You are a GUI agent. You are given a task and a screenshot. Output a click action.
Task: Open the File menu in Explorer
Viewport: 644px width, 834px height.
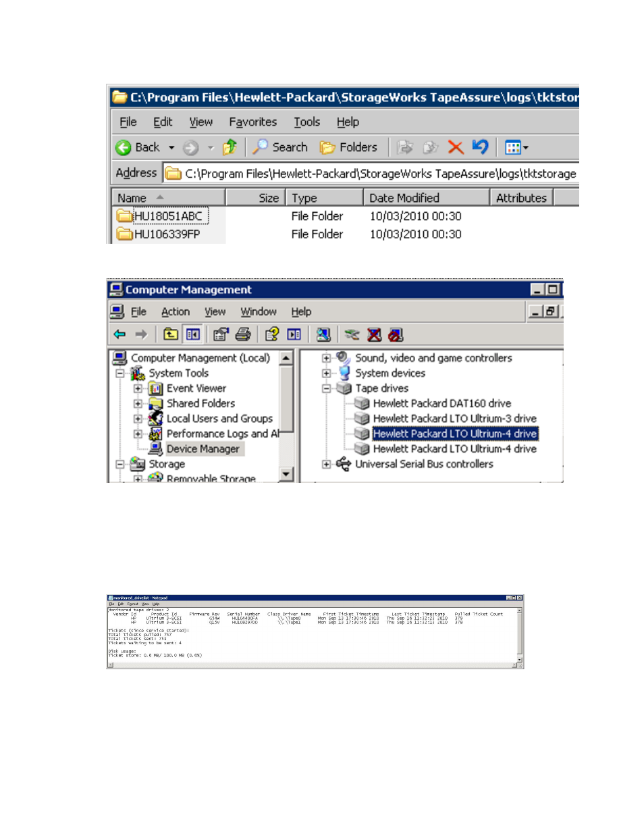[128, 122]
